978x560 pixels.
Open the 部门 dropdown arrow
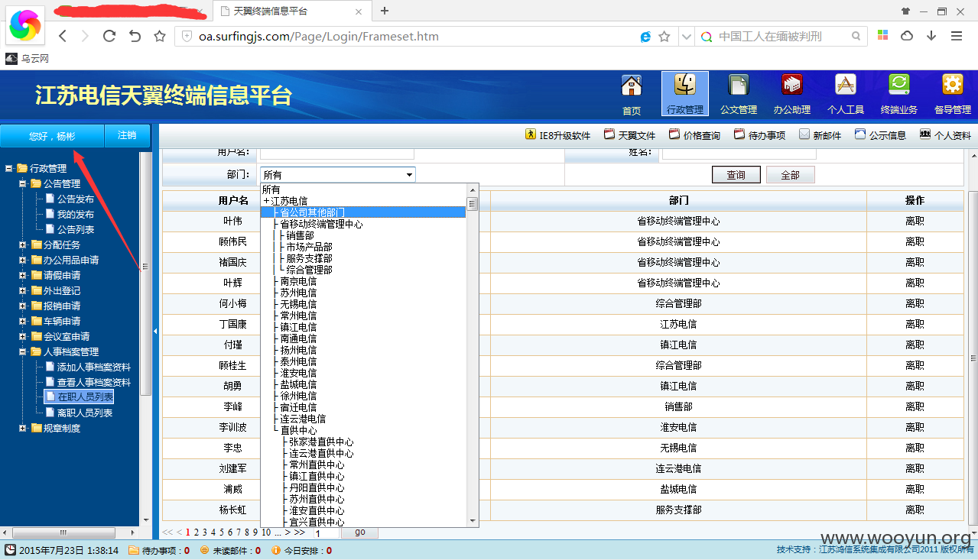[x=409, y=175]
